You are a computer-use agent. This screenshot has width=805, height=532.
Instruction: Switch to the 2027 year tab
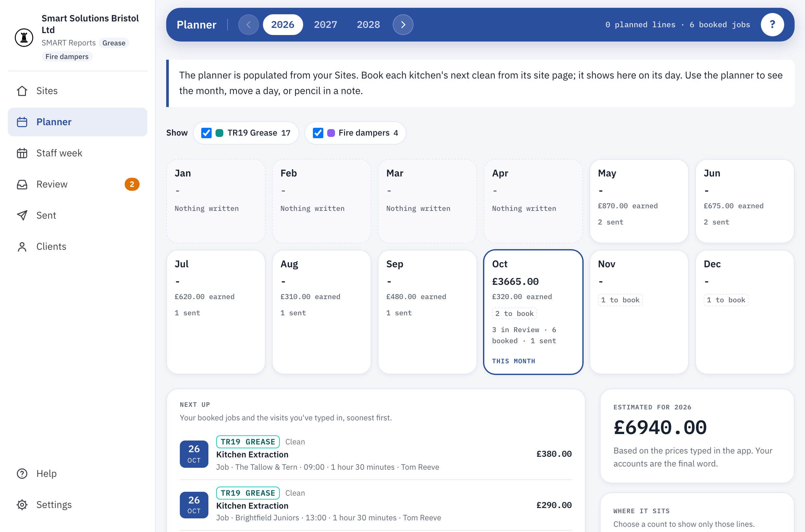click(x=326, y=25)
